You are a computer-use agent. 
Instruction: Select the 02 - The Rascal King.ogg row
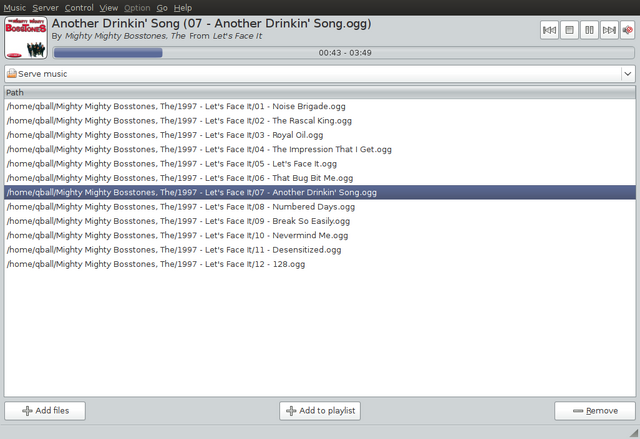[320, 121]
